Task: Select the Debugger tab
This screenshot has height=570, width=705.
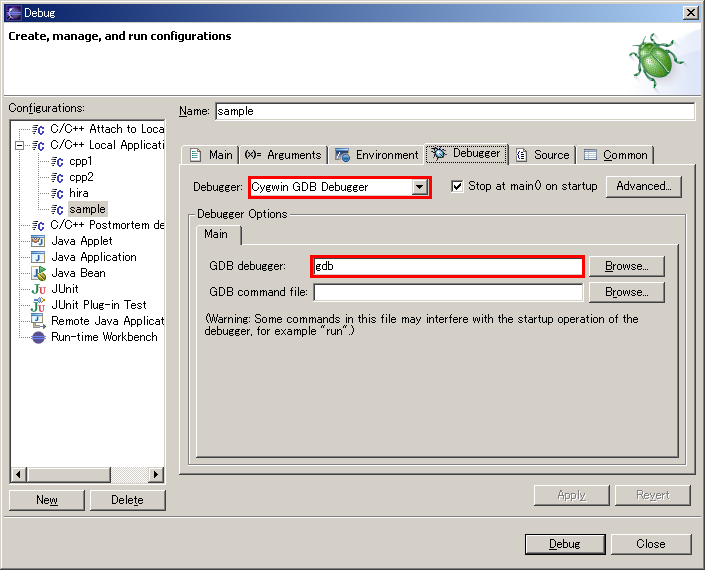Action: pyautogui.click(x=467, y=154)
